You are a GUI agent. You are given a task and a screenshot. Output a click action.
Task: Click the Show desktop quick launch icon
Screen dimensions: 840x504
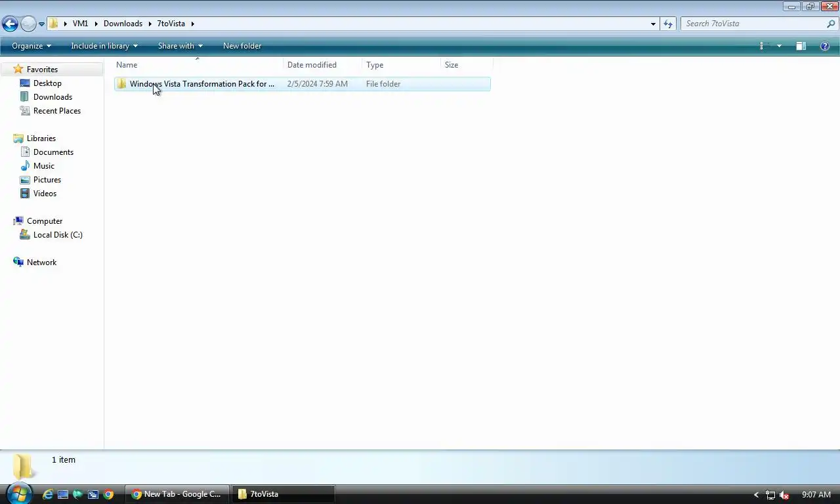click(x=63, y=494)
